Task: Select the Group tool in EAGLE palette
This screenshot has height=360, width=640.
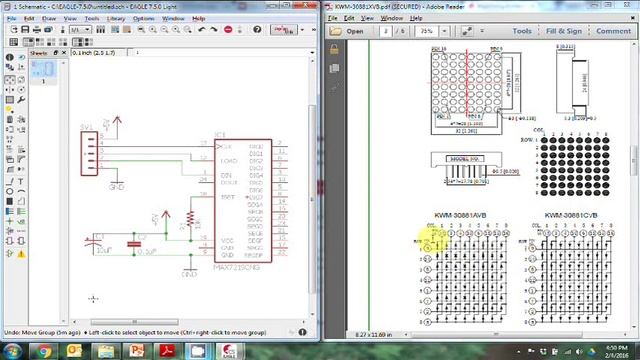Action: click(x=10, y=100)
